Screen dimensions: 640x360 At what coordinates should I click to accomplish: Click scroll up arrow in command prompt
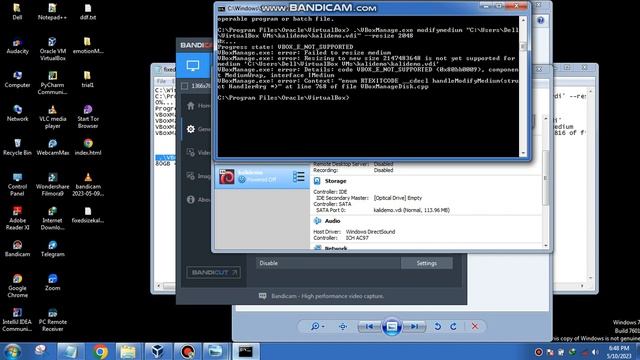(x=523, y=20)
